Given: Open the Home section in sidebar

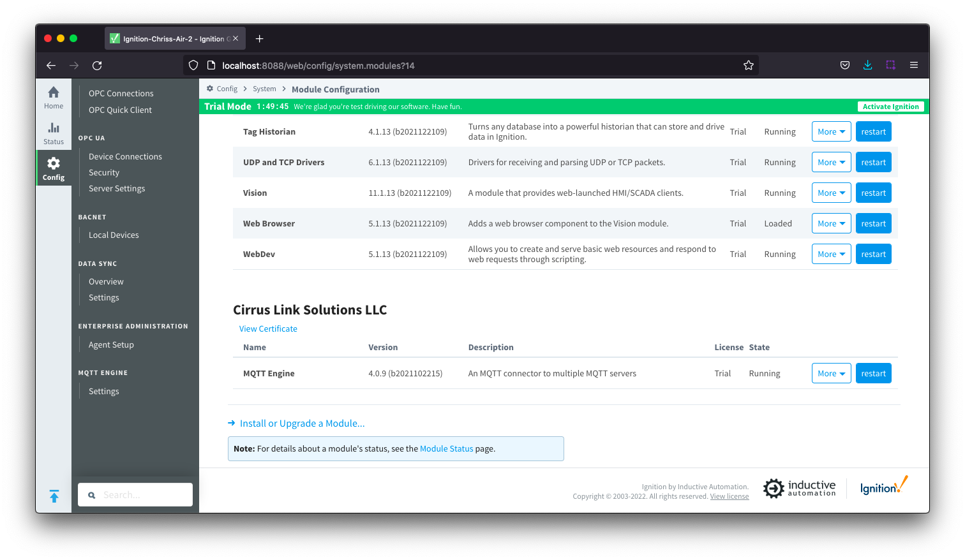Looking at the screenshot, I should point(54,98).
